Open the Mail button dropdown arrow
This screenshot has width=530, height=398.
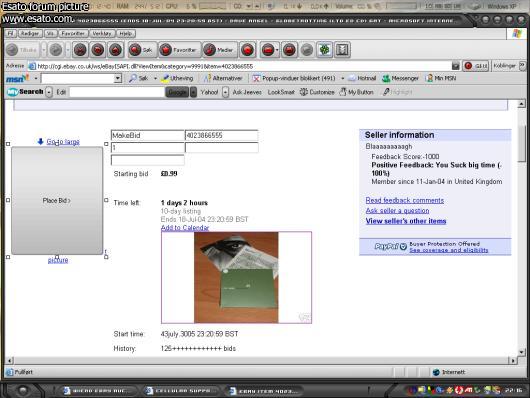pos(276,50)
